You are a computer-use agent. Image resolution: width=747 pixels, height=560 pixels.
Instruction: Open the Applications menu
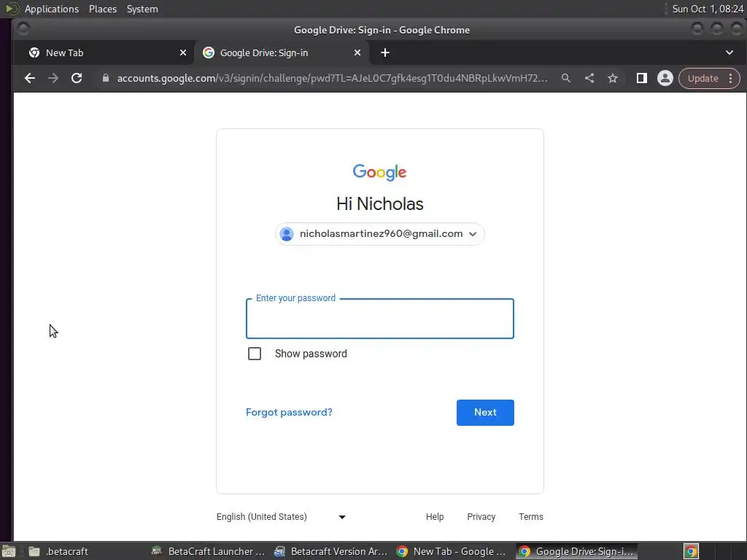coord(52,9)
